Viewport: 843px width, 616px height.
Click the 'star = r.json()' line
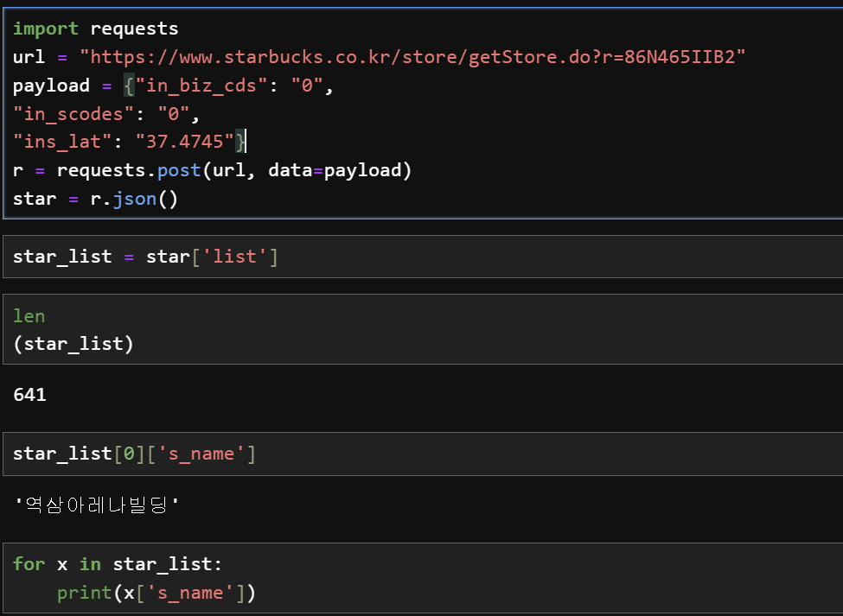[95, 199]
